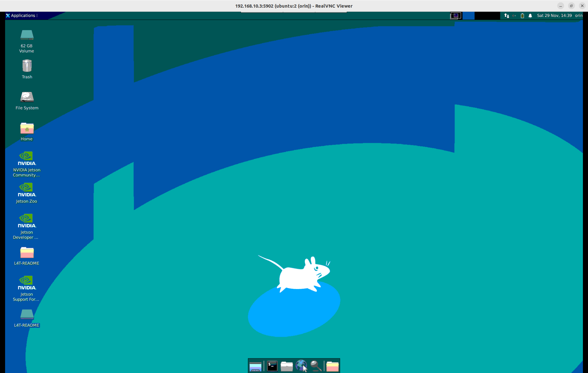
Task: Open the network connections indicator
Action: pyautogui.click(x=506, y=16)
